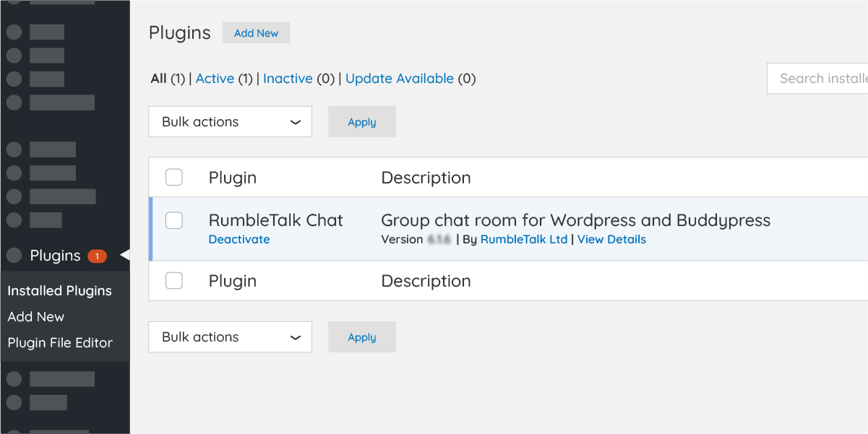Open Installed Plugins from the sidebar

pyautogui.click(x=59, y=290)
